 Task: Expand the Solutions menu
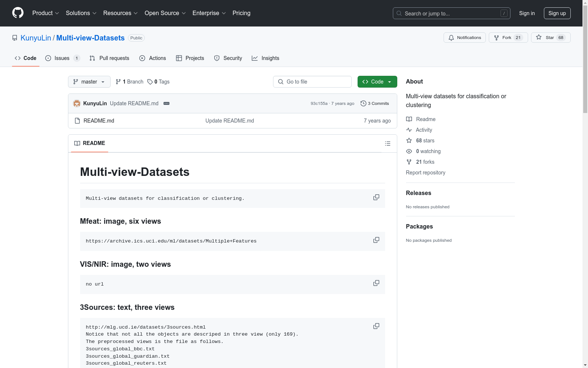pyautogui.click(x=81, y=13)
